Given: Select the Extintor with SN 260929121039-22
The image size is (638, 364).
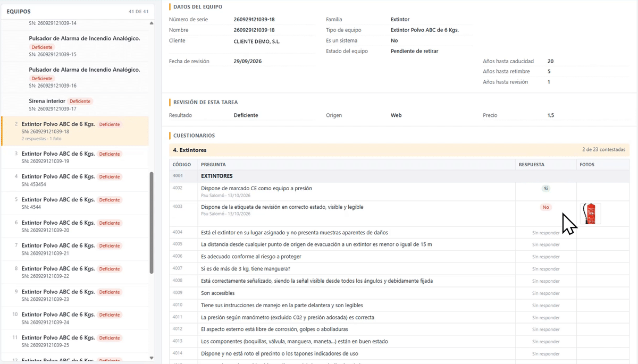Looking at the screenshot, I should click(x=76, y=272).
